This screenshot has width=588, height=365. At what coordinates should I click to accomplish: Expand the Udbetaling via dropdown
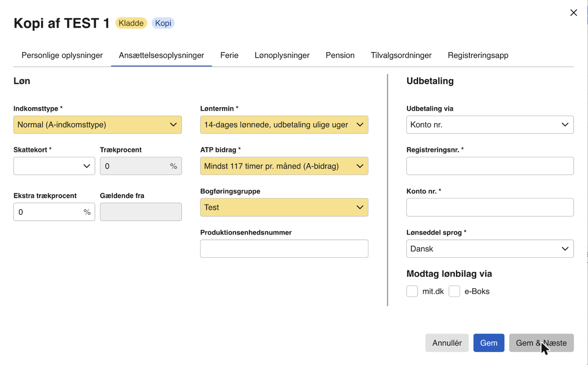tap(490, 125)
